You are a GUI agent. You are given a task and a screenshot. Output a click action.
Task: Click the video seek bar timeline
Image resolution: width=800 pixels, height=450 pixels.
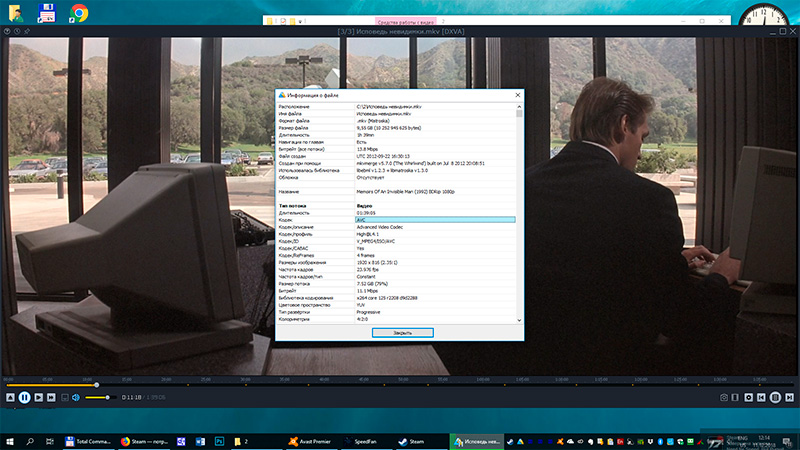[400, 385]
